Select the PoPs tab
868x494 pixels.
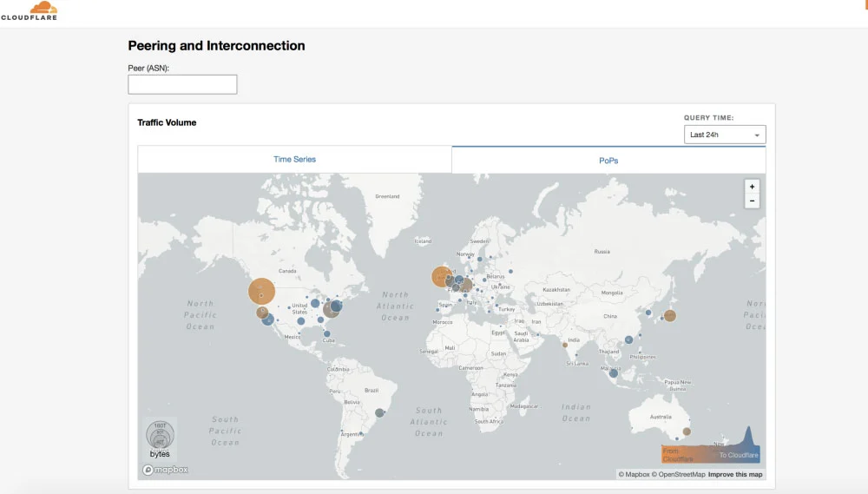(x=608, y=161)
